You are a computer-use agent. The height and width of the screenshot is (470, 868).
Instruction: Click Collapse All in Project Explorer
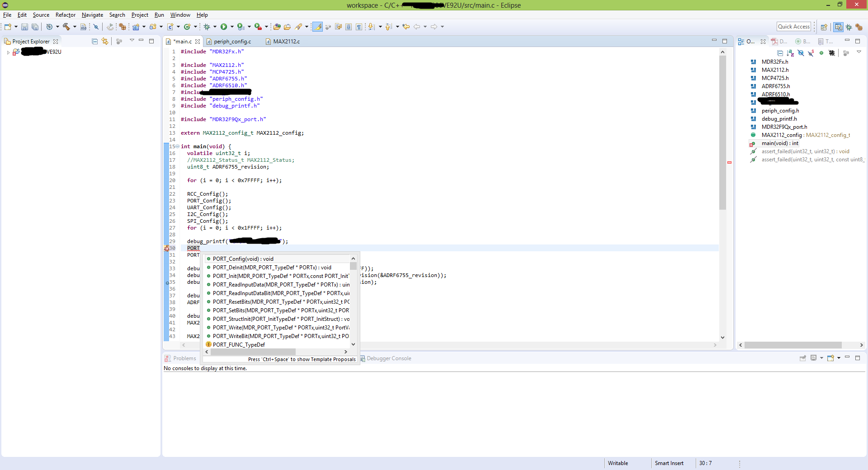point(94,41)
